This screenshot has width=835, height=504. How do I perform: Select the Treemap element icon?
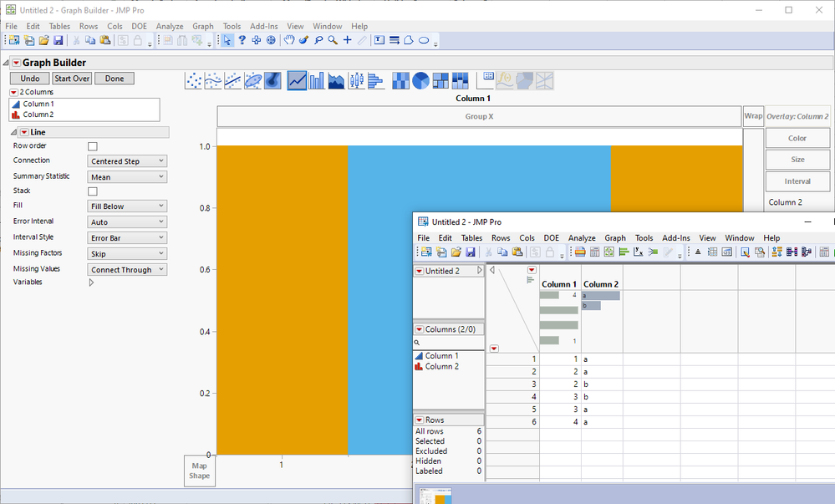pyautogui.click(x=440, y=81)
